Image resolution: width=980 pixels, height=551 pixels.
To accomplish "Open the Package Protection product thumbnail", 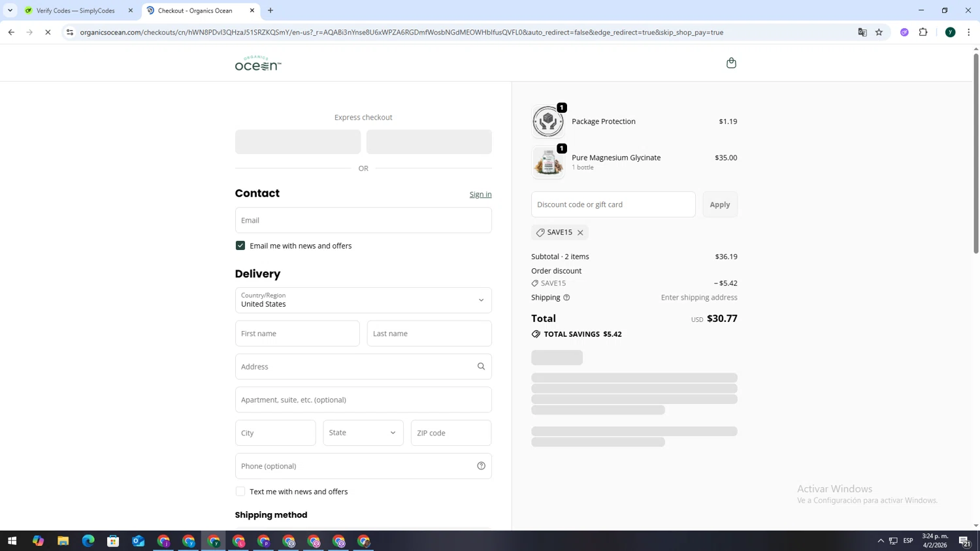I will tap(547, 121).
